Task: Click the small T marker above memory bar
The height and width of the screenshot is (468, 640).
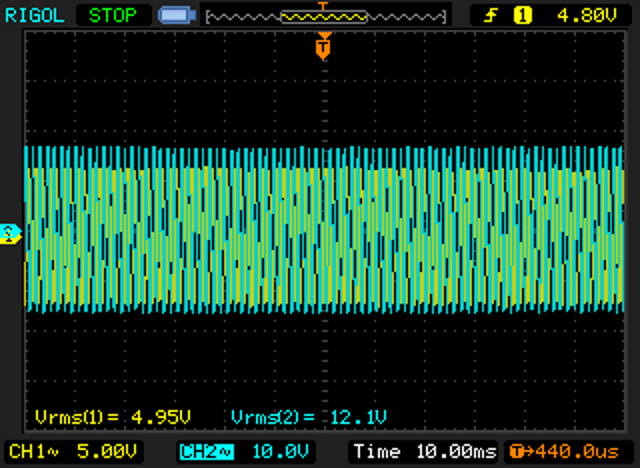Action: click(x=322, y=5)
